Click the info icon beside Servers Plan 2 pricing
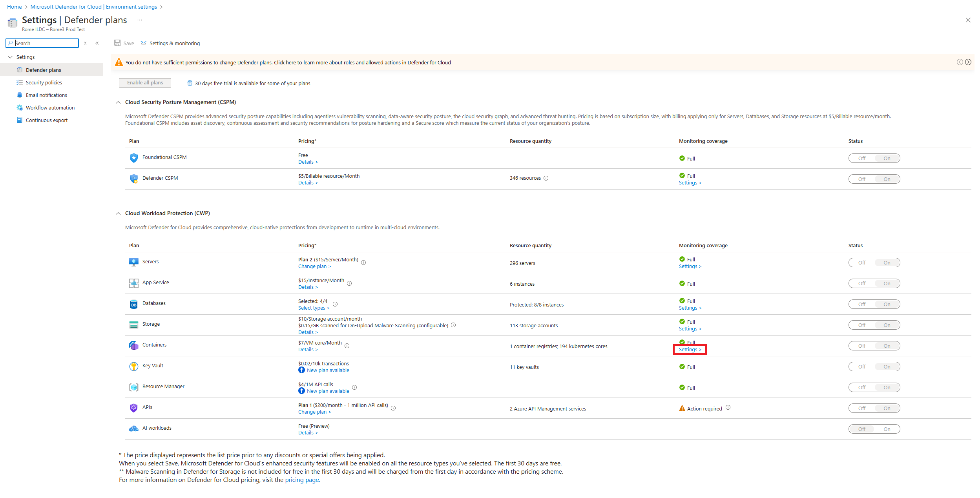The image size is (980, 498). (x=363, y=263)
